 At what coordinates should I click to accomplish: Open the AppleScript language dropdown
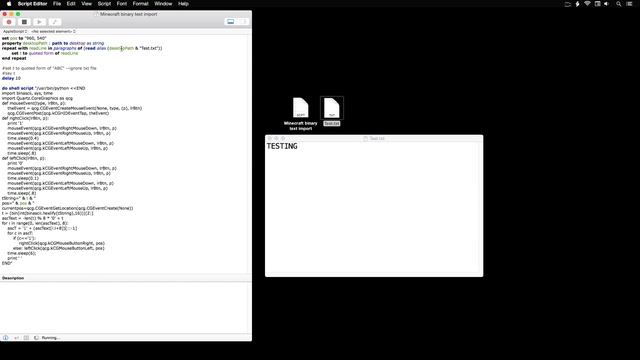(x=15, y=31)
